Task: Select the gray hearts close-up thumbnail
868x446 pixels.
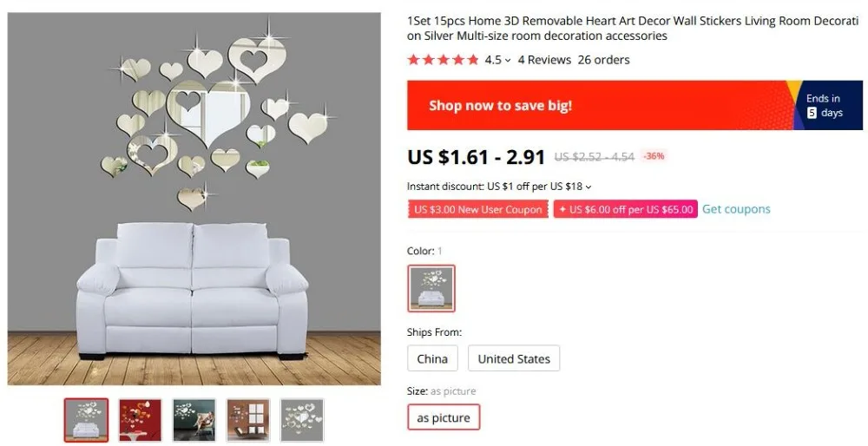Action: 302,420
